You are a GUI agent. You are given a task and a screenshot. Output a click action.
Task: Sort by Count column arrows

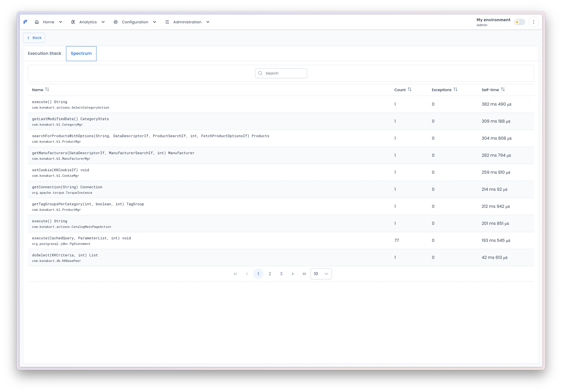pyautogui.click(x=410, y=90)
